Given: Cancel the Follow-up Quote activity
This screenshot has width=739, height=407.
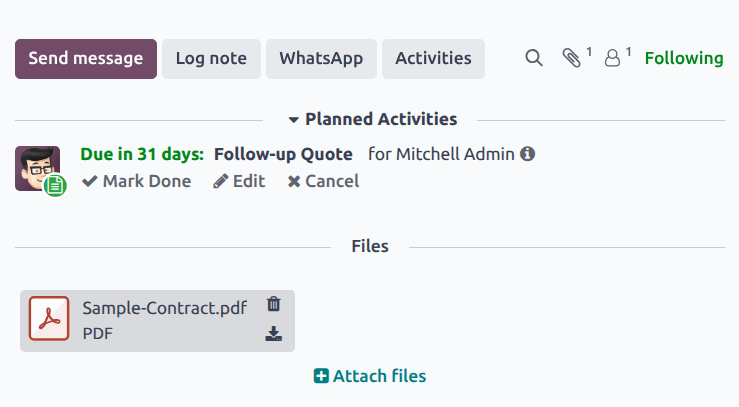Looking at the screenshot, I should pyautogui.click(x=323, y=181).
